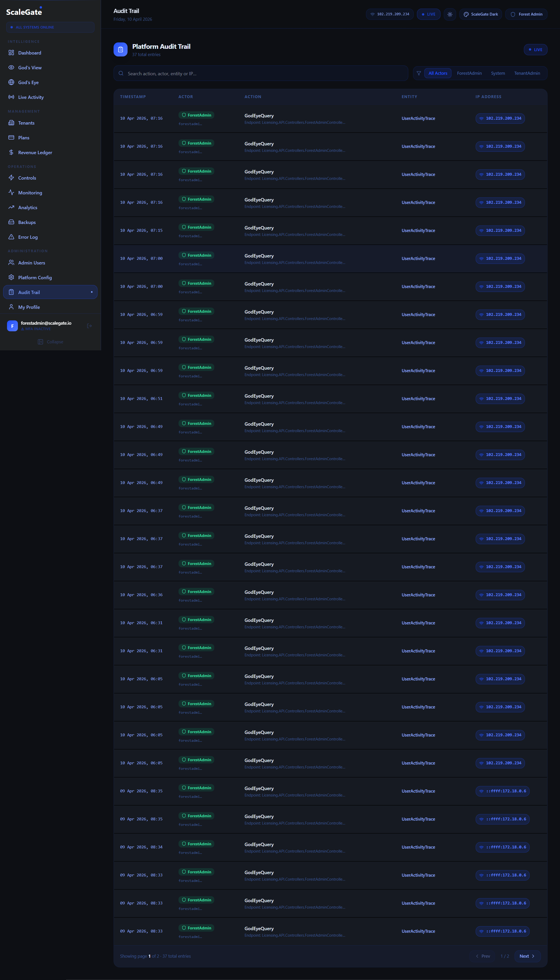The height and width of the screenshot is (980, 560).
Task: Open the Monitoring section
Action: [x=30, y=193]
